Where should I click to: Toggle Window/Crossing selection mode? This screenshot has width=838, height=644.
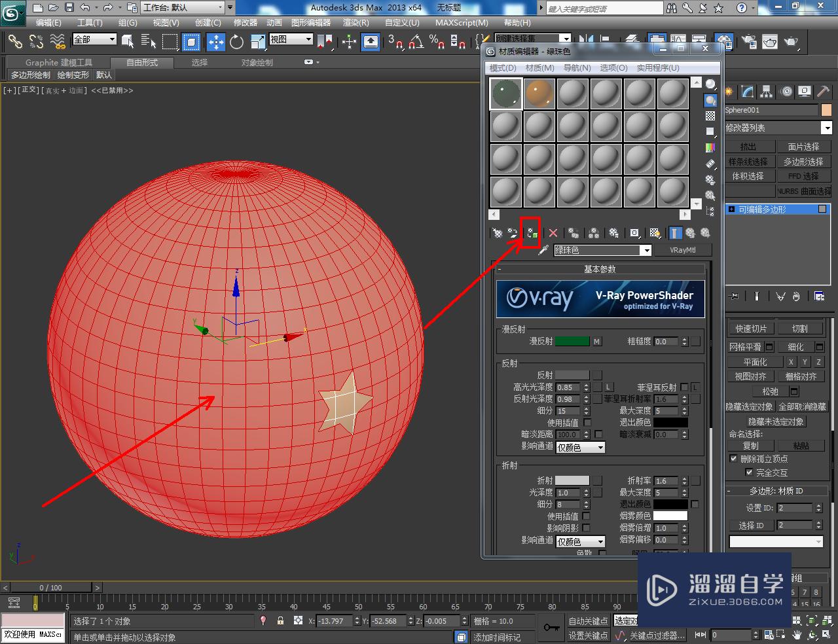click(x=191, y=42)
